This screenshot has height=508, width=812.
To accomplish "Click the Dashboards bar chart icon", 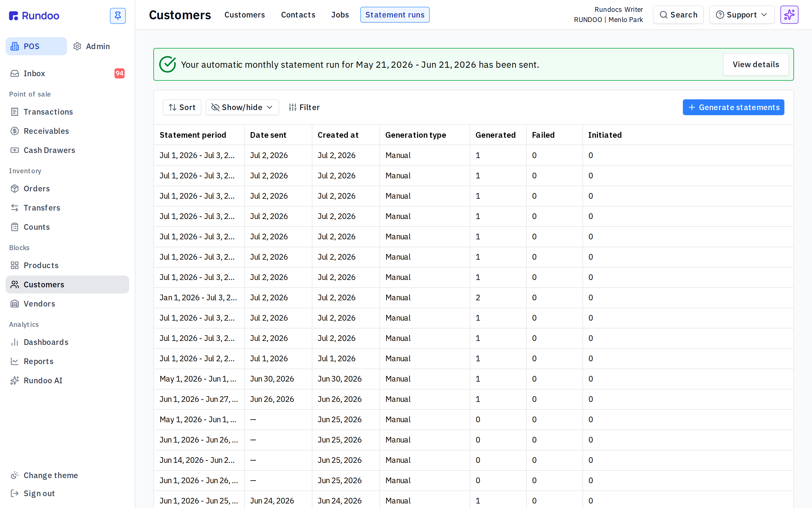I will (14, 342).
